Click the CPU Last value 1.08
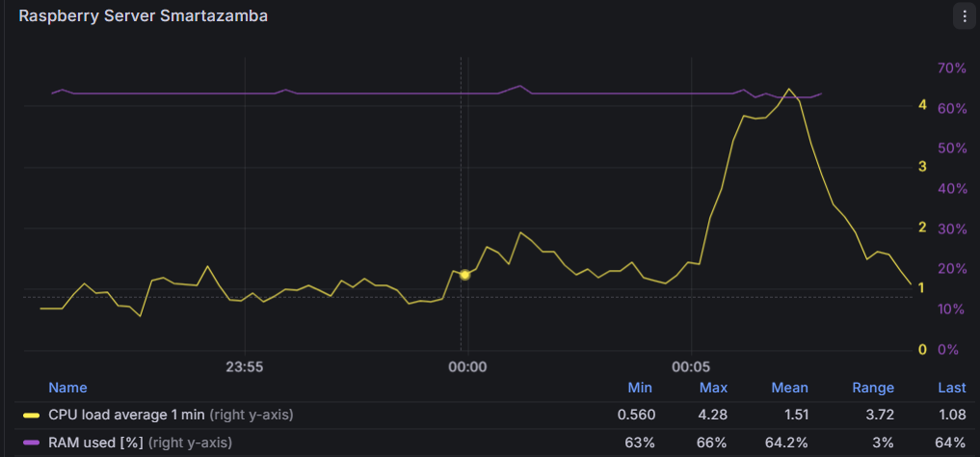Image resolution: width=980 pixels, height=457 pixels. (x=952, y=414)
